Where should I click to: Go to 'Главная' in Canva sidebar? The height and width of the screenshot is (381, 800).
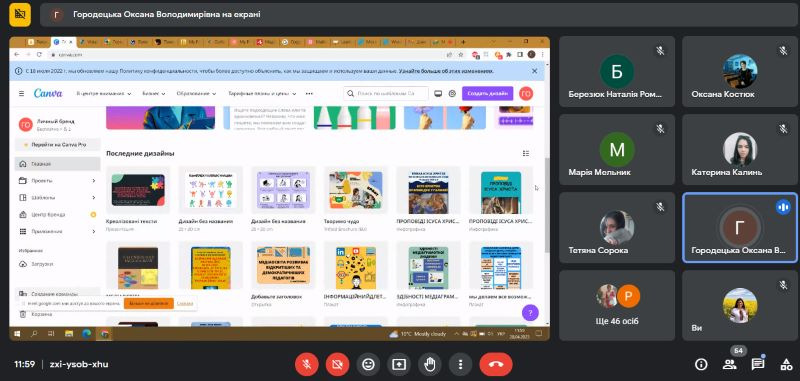click(58, 164)
